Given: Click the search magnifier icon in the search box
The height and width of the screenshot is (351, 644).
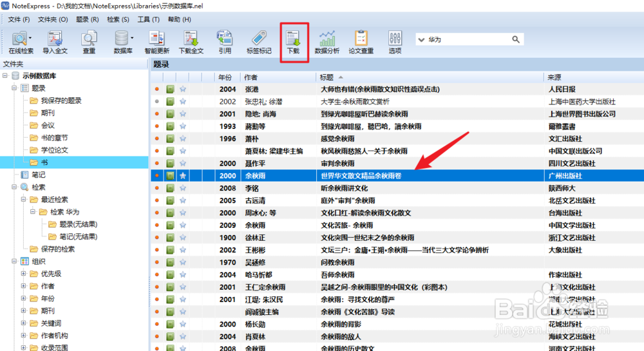Looking at the screenshot, I should pyautogui.click(x=515, y=39).
